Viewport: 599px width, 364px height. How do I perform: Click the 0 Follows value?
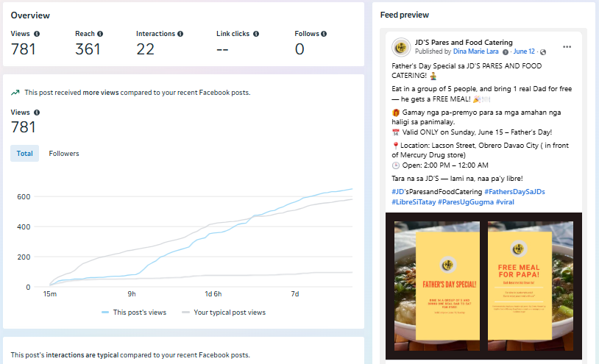299,49
